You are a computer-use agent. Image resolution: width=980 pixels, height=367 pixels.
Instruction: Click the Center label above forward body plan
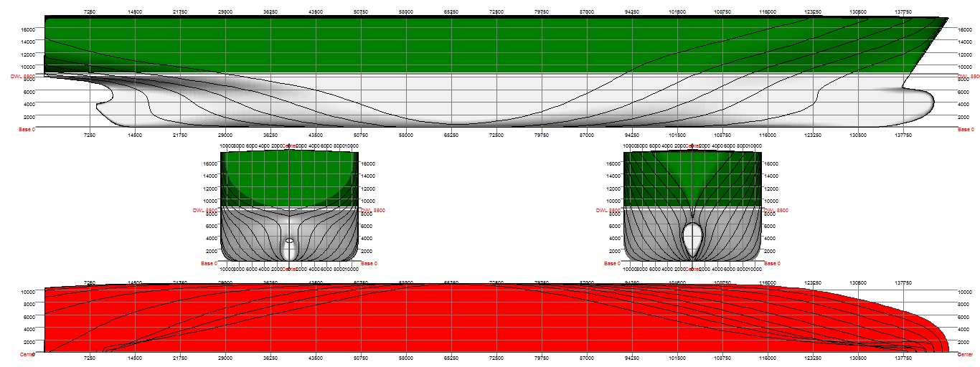pos(692,146)
